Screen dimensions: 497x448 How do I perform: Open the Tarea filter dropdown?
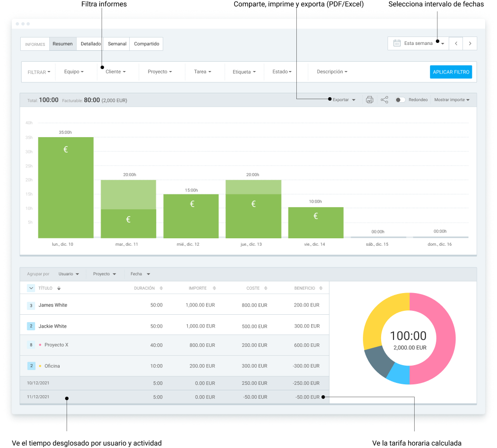pos(203,72)
